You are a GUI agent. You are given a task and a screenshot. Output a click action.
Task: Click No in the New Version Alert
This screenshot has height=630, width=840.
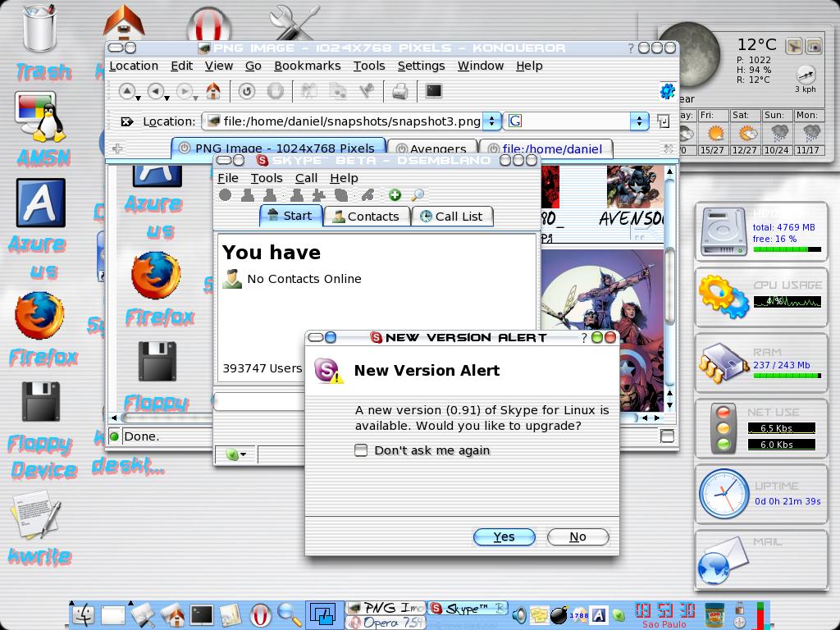click(x=577, y=536)
